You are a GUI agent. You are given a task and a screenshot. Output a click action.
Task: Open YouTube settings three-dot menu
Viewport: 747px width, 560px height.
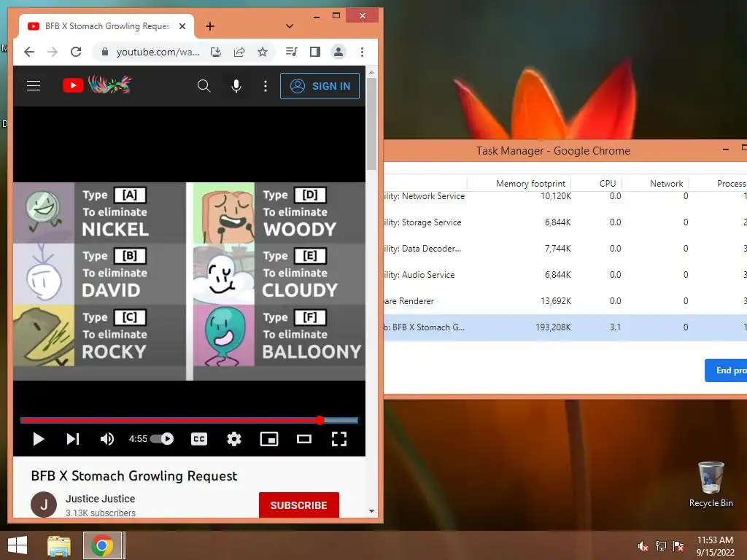[266, 86]
